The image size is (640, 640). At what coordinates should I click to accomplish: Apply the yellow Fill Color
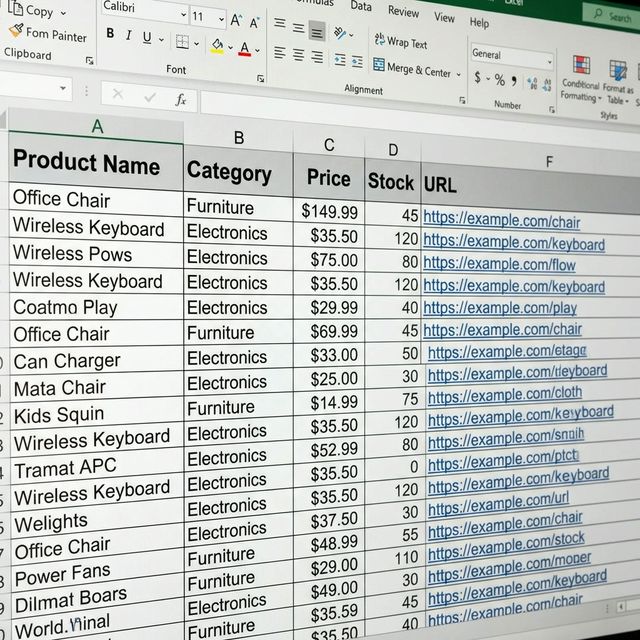point(218,46)
